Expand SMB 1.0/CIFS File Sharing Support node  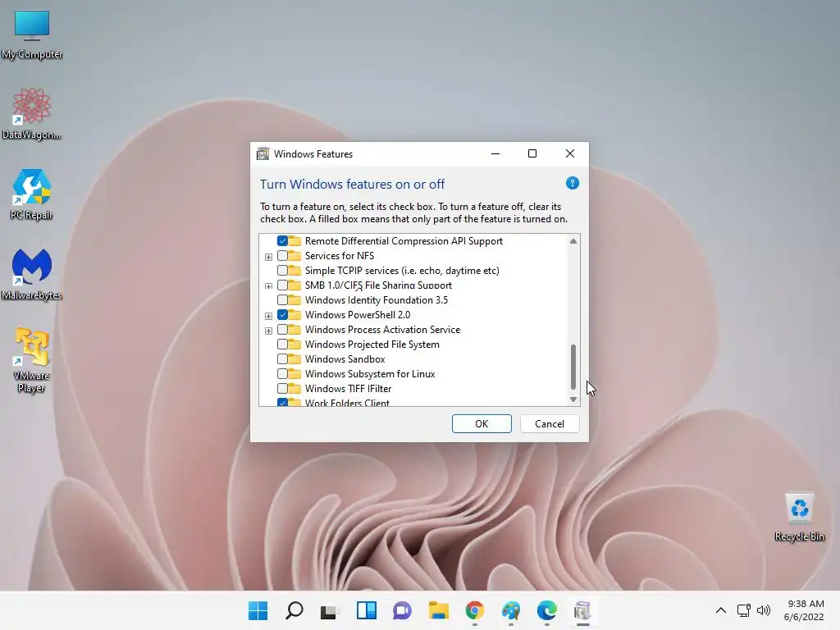click(x=268, y=286)
